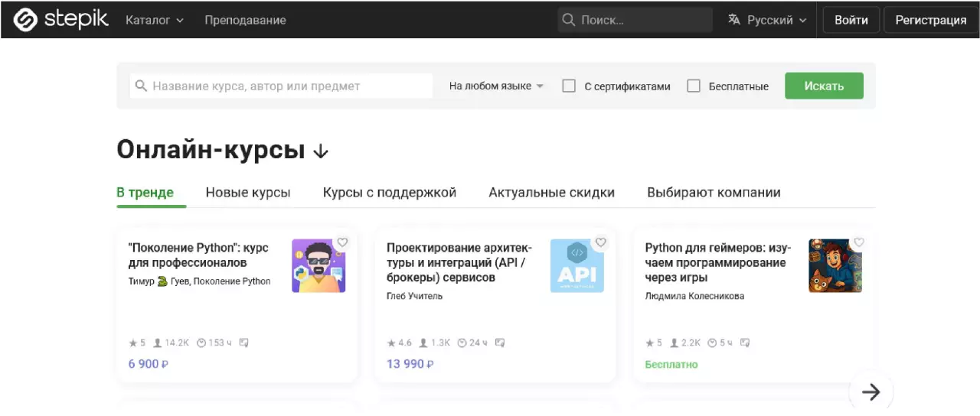Viewport: 980px width, 416px height.
Task: Click heart icon on API architecture course
Action: pos(601,242)
